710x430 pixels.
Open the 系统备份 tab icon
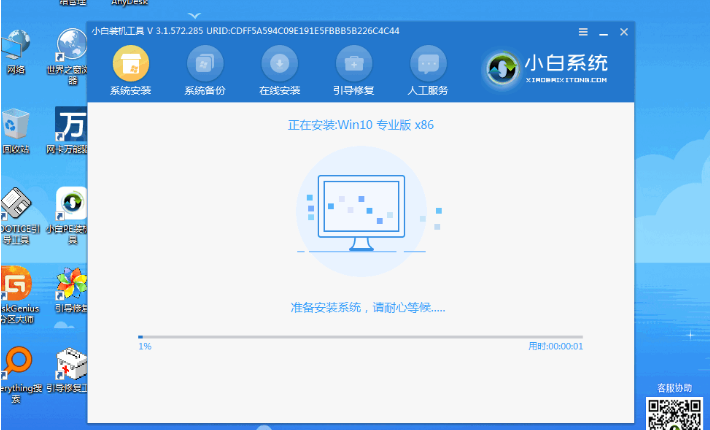pyautogui.click(x=205, y=64)
